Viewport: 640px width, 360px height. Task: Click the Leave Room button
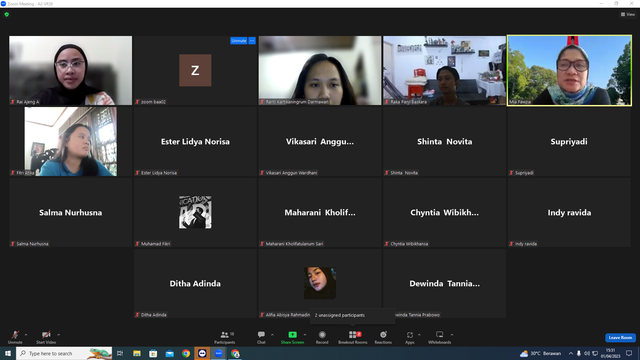click(620, 338)
